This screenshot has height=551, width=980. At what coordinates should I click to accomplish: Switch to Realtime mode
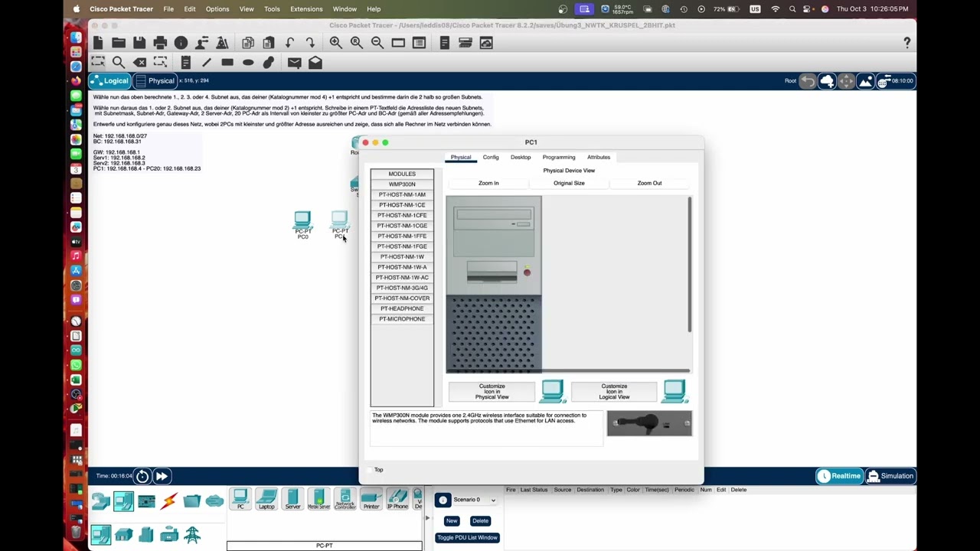point(838,476)
